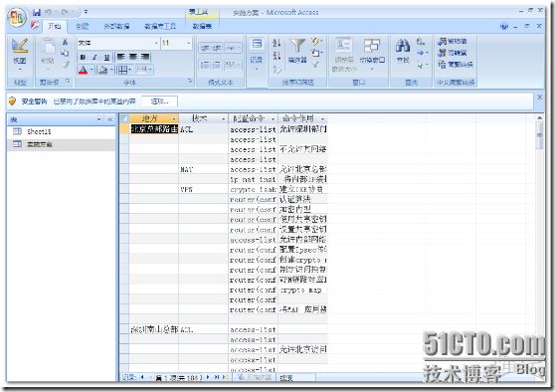Switch to Database Tools (数据库工具) tab
Screen dimensions: 555x392
coord(160,26)
